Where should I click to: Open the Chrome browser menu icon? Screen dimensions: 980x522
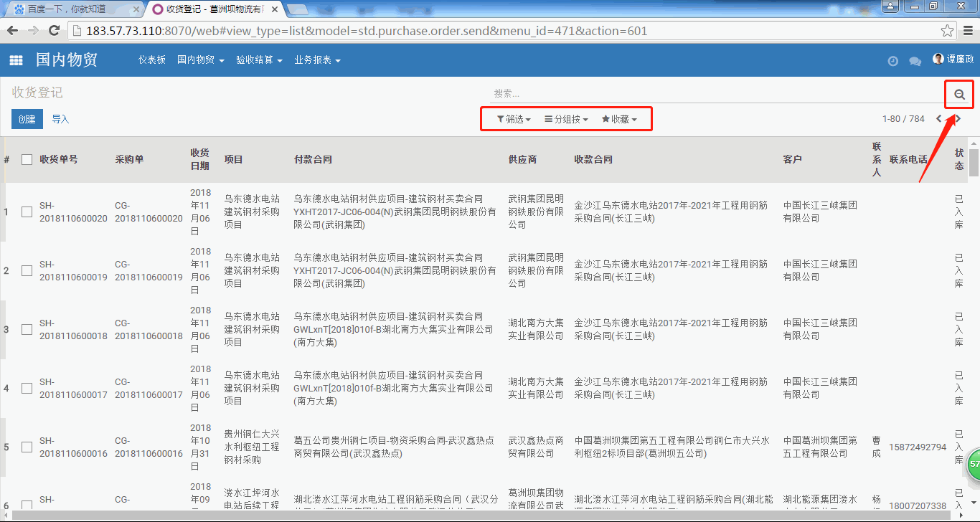(967, 31)
